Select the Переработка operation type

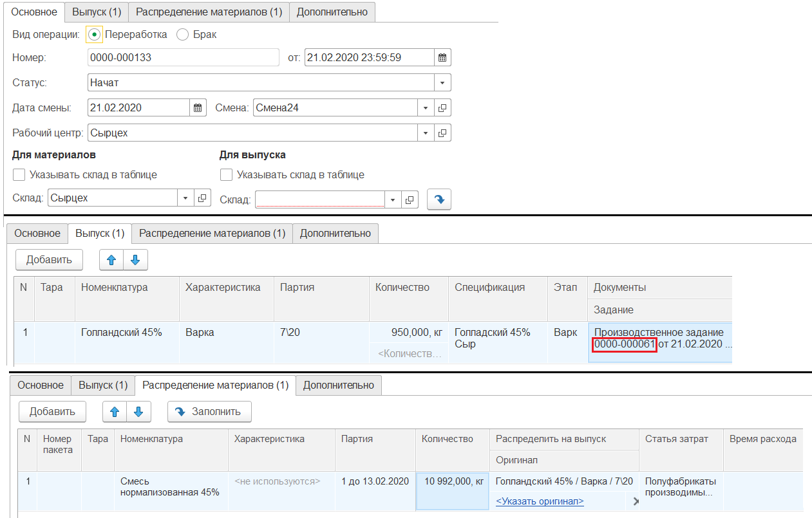(x=95, y=35)
